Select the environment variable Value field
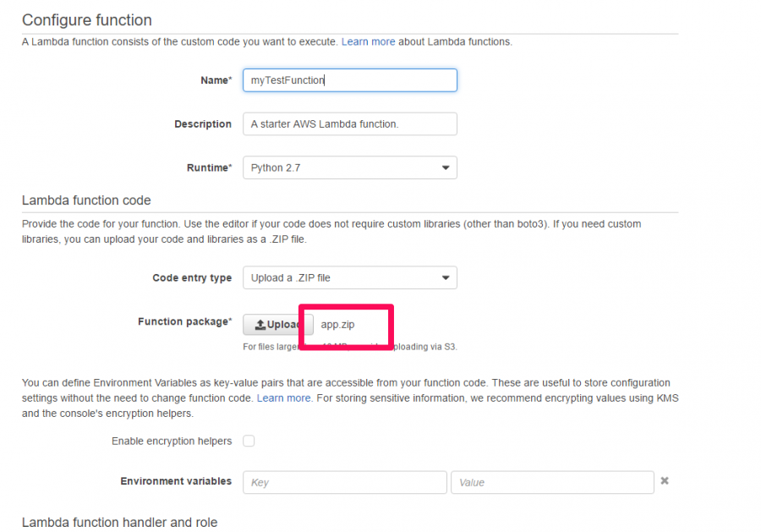 pyautogui.click(x=552, y=482)
